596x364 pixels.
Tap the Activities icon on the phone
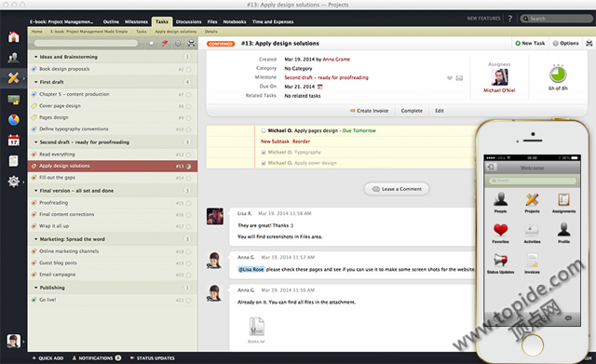coord(532,230)
